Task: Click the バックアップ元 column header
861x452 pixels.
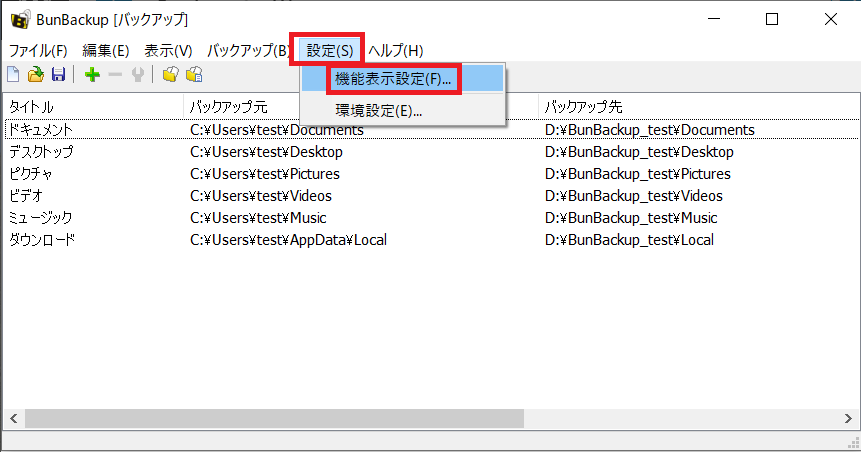Action: (x=361, y=107)
